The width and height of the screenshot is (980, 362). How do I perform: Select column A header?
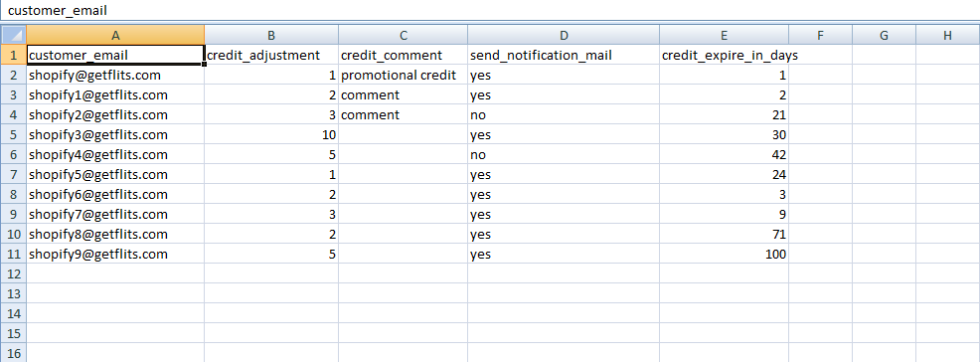(115, 35)
